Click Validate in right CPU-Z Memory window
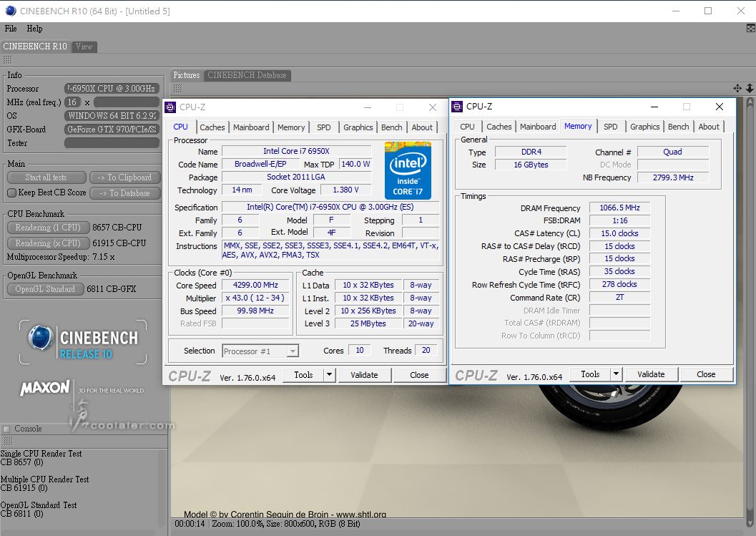 point(651,374)
